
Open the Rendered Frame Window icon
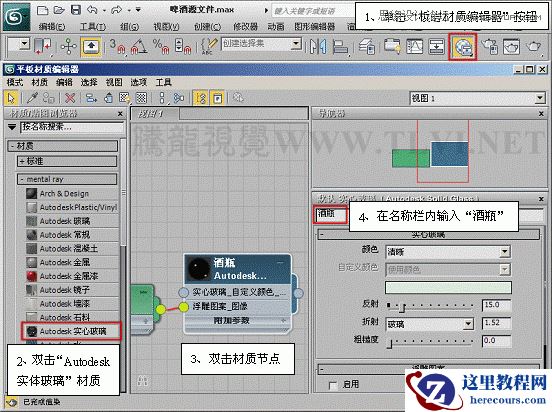[511, 46]
